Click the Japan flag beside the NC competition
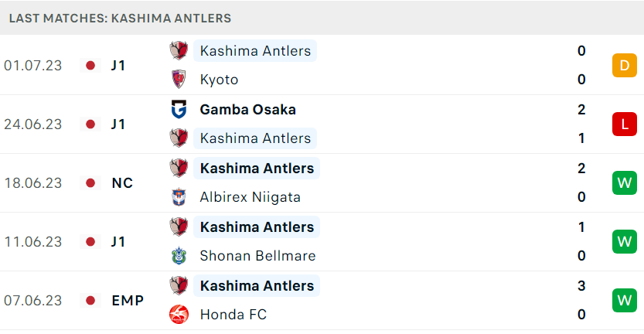 coord(90,182)
